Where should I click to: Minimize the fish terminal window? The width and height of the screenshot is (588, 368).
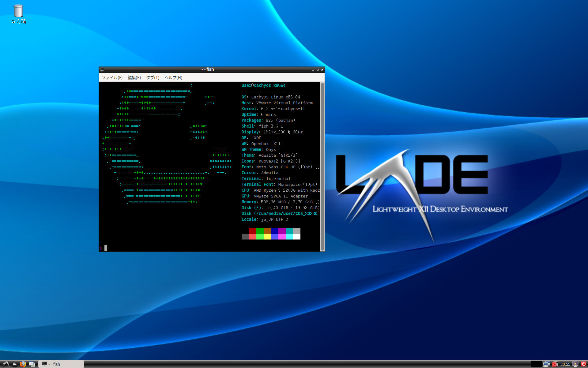[x=313, y=70]
